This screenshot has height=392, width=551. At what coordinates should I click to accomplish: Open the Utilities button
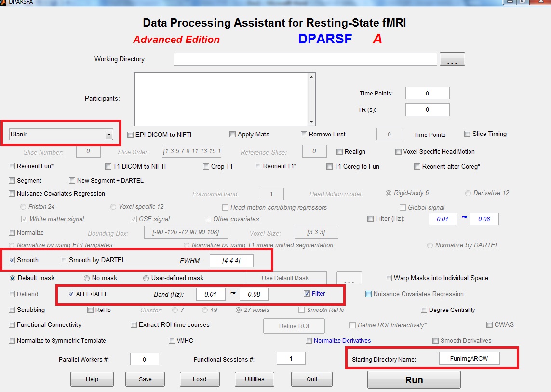click(x=255, y=379)
